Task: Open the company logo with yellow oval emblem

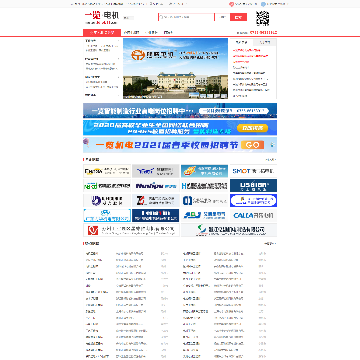Action: point(107,171)
